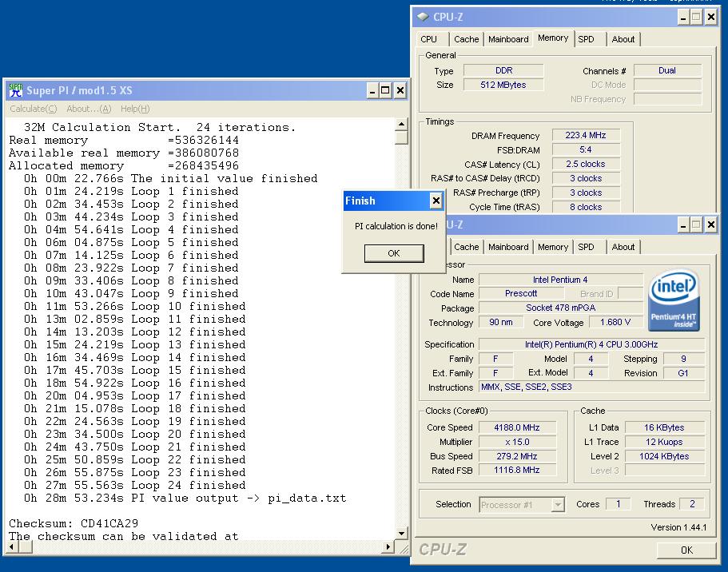Click the Rated FSB value 1116.8 MHz
This screenshot has width=728, height=572.
click(x=517, y=471)
